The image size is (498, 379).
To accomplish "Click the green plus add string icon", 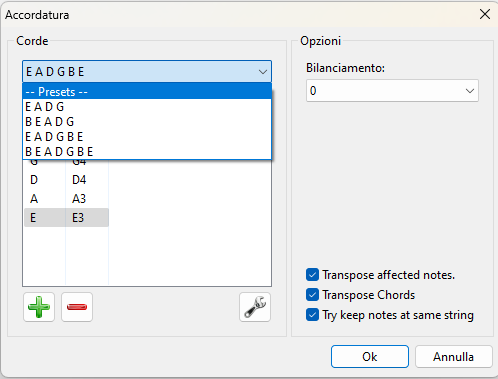I will coord(39,307).
